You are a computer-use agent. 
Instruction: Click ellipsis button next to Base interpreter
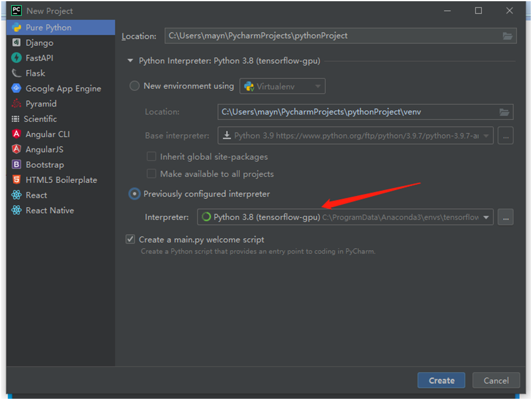506,135
